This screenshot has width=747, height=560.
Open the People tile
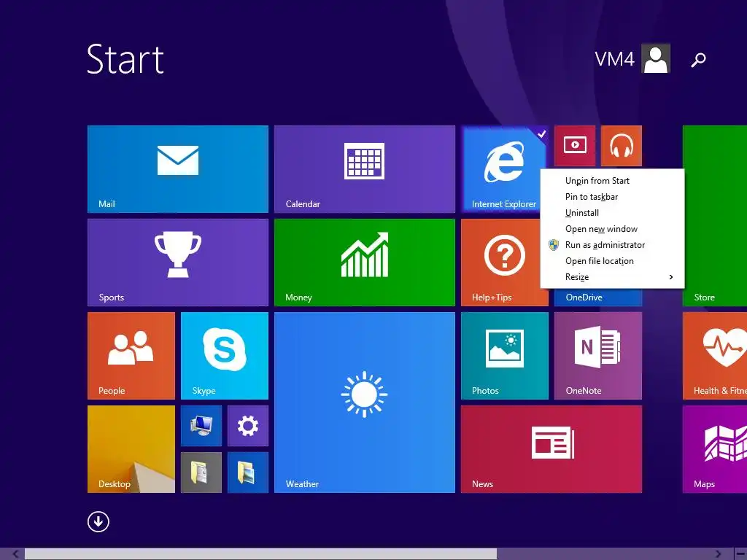click(131, 356)
